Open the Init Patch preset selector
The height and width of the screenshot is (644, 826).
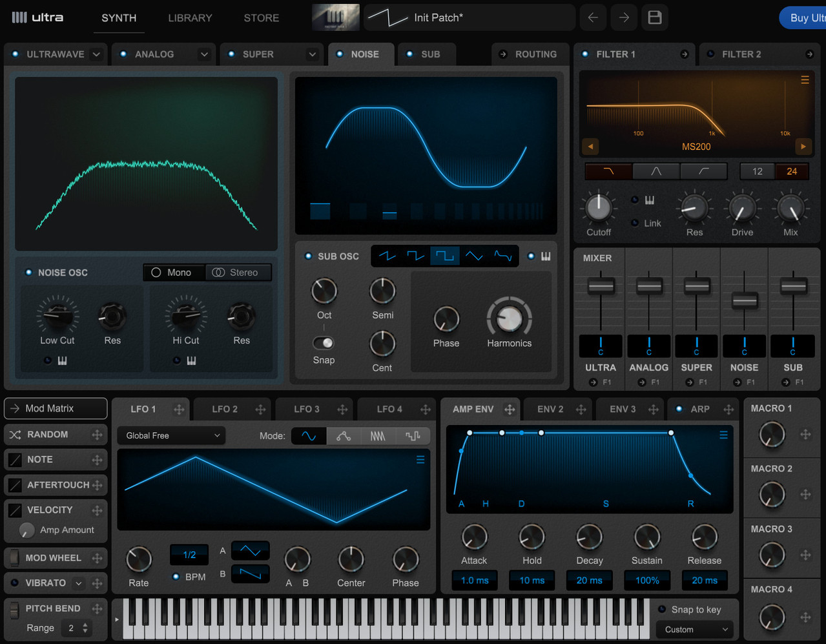pos(470,17)
